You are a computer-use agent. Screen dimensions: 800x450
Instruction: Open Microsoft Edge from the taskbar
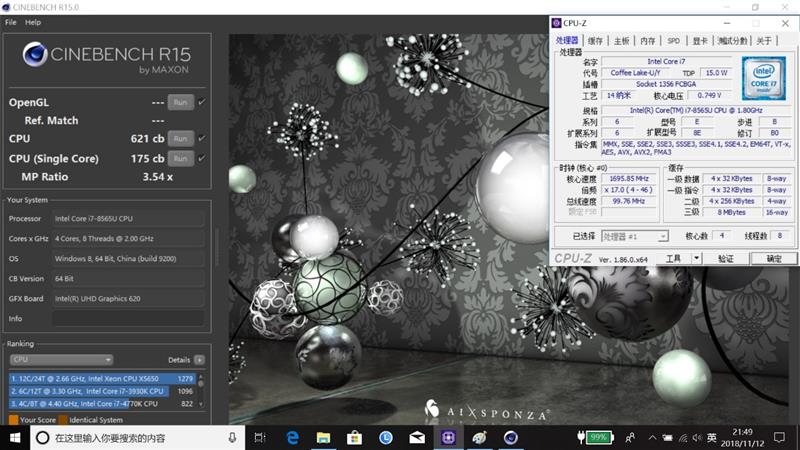[x=293, y=438]
